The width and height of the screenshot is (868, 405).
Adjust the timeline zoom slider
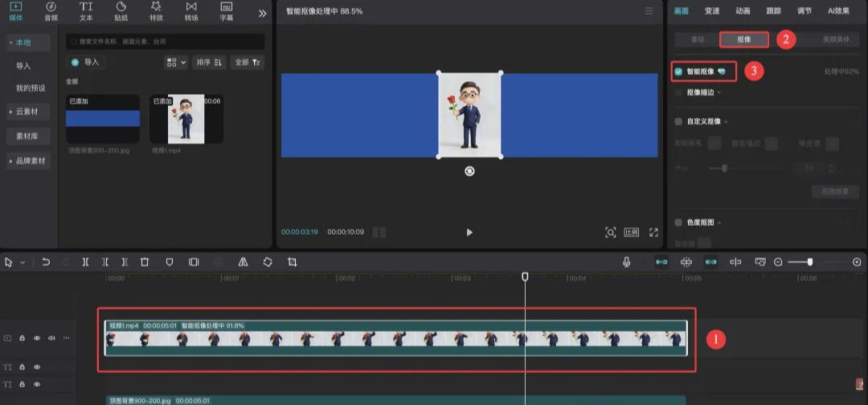coord(810,262)
